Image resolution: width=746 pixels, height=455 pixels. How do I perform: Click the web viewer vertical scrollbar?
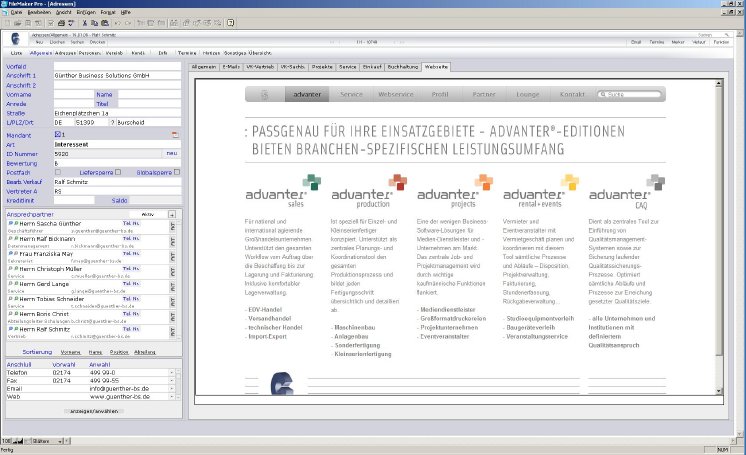tap(718, 237)
